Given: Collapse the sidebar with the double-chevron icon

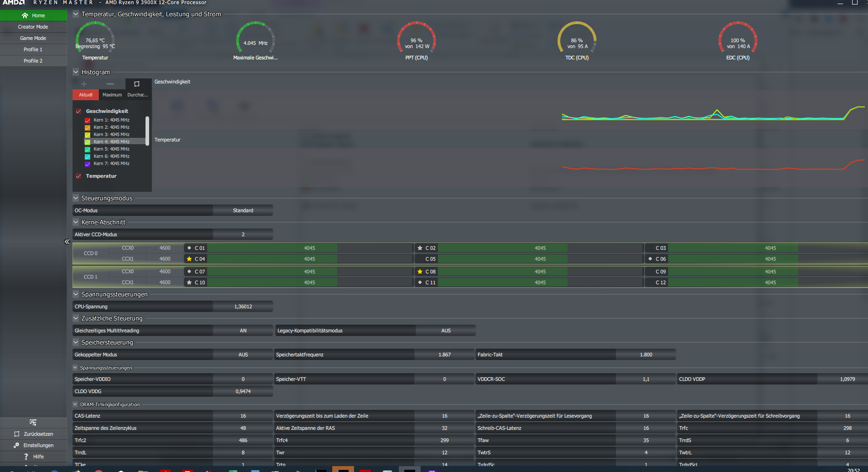Looking at the screenshot, I should [67, 242].
